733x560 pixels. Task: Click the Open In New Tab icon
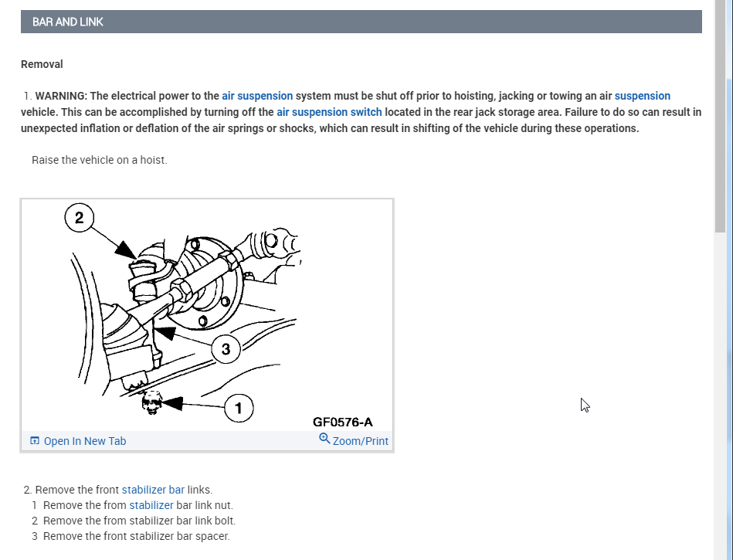pos(35,440)
